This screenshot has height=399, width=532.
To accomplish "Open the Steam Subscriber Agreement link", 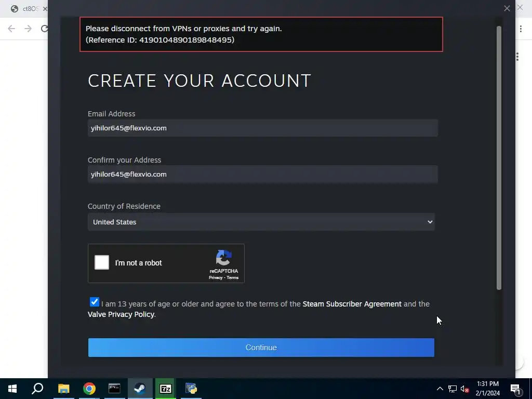I will 352,303.
